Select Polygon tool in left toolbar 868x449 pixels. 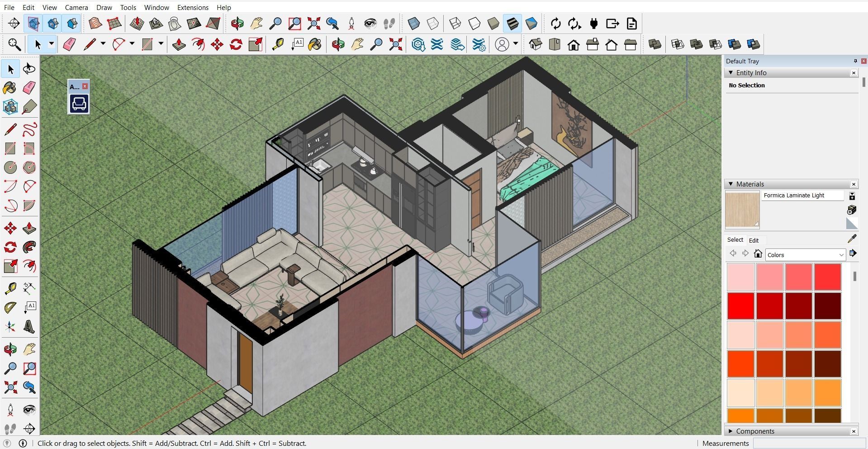click(x=29, y=167)
